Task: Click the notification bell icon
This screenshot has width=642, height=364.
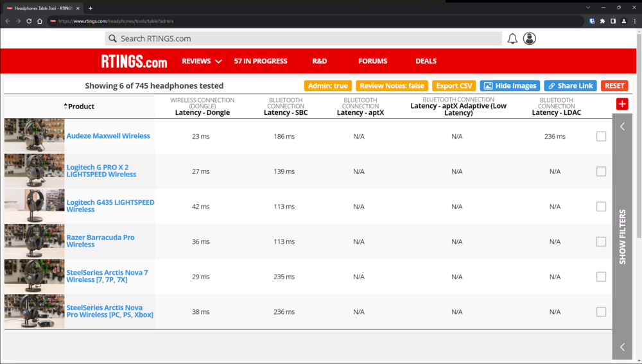Action: [x=512, y=39]
